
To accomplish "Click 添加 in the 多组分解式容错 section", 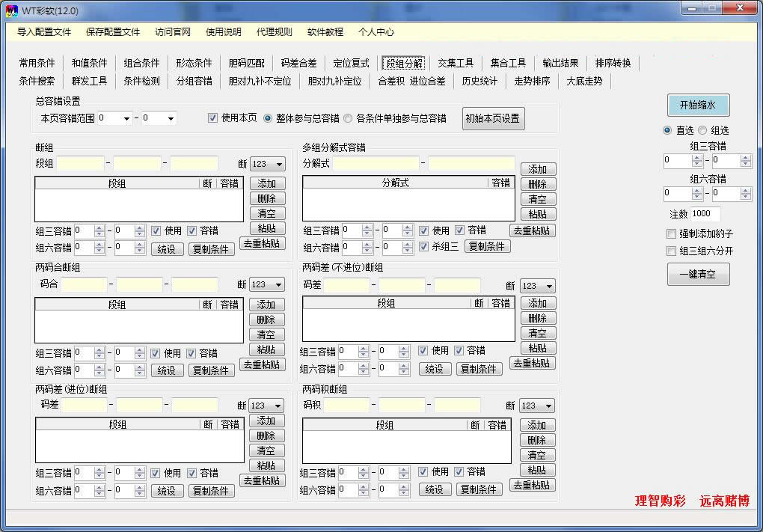I will pos(538,169).
